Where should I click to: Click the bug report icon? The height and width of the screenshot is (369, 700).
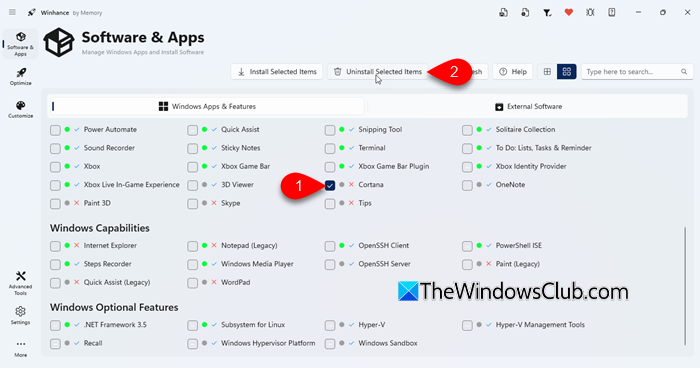pos(590,12)
